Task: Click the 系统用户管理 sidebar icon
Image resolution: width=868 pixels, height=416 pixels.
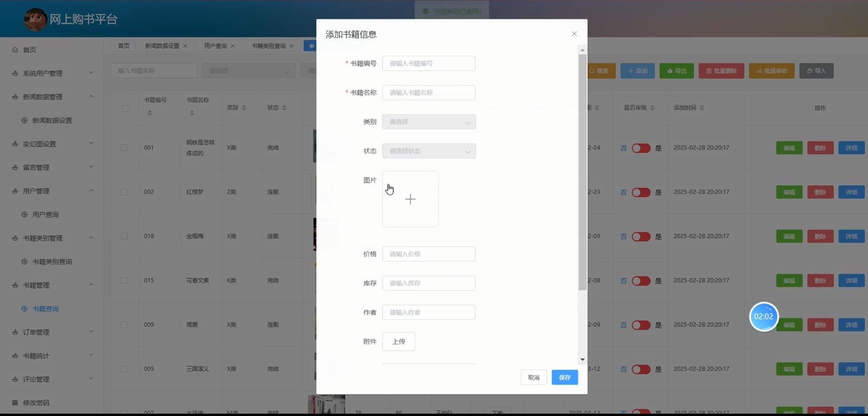Action: coord(15,73)
